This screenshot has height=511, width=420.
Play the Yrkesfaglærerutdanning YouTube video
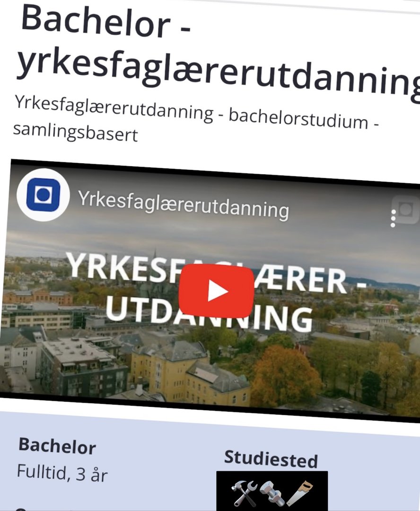coord(216,291)
